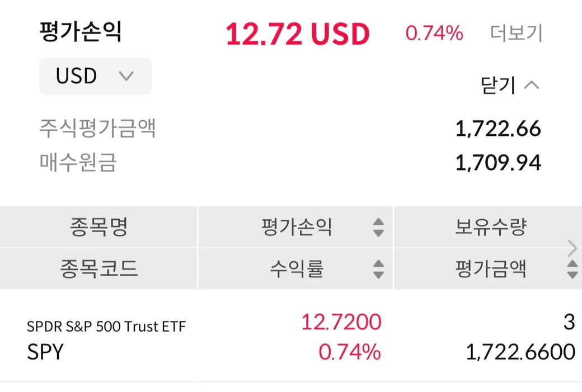Open the USD currency dropdown
The image size is (582, 392).
pos(95,76)
